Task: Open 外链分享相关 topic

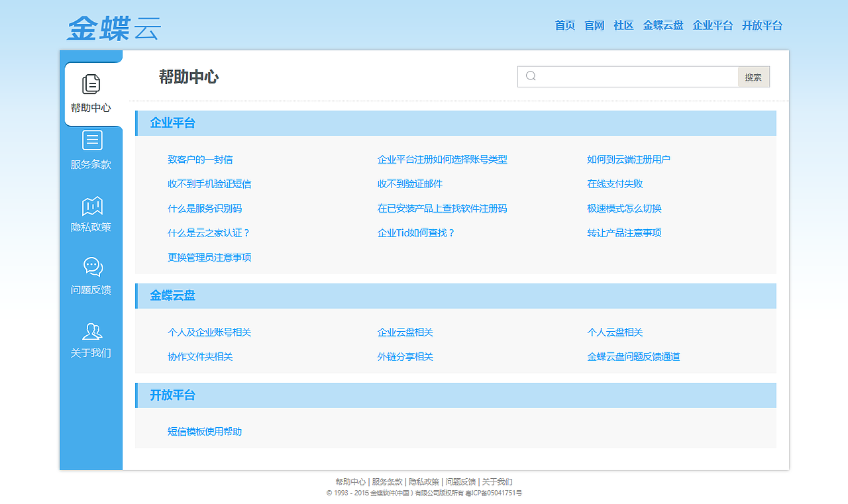Action: pyautogui.click(x=405, y=357)
